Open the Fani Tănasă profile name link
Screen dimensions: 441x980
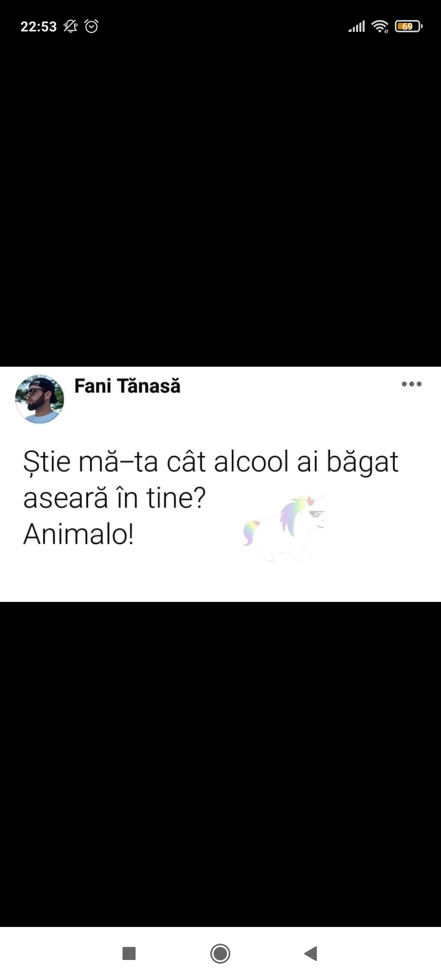click(x=127, y=386)
